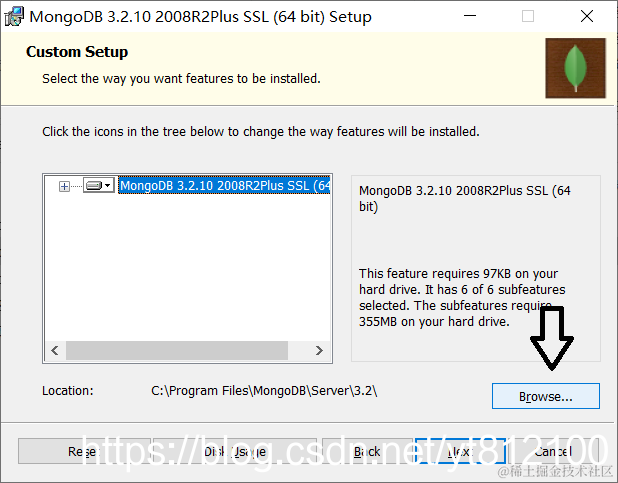This screenshot has height=483, width=618.
Task: Close the setup window
Action: point(587,16)
